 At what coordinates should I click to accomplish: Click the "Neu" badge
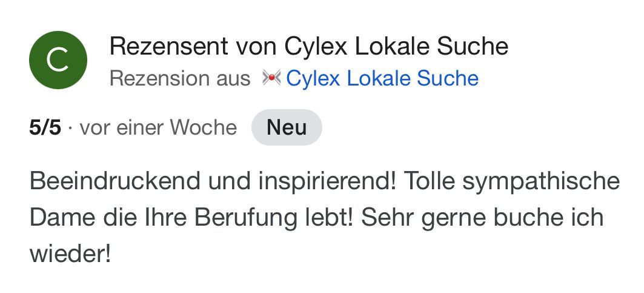287,127
